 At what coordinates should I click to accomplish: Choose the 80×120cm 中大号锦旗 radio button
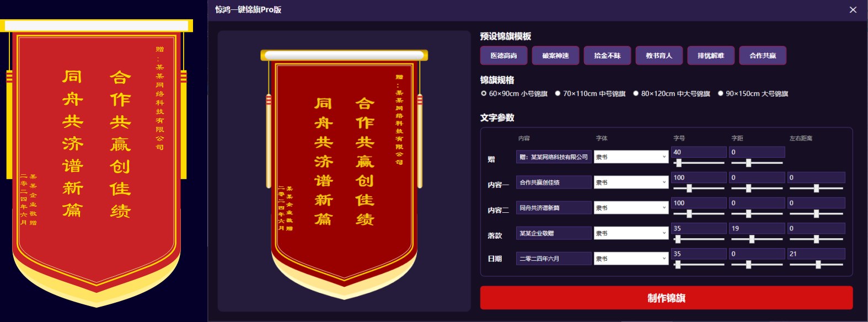coord(636,94)
